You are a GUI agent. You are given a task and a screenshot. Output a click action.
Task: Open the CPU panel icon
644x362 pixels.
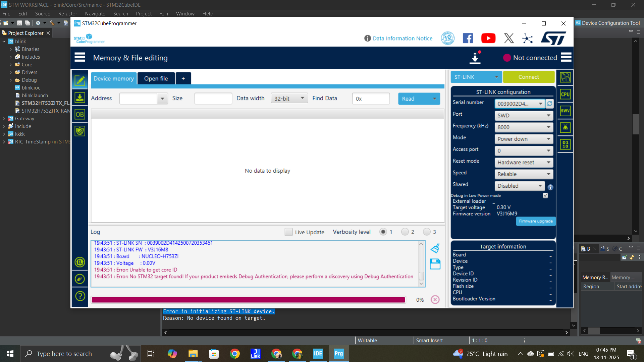(x=566, y=94)
